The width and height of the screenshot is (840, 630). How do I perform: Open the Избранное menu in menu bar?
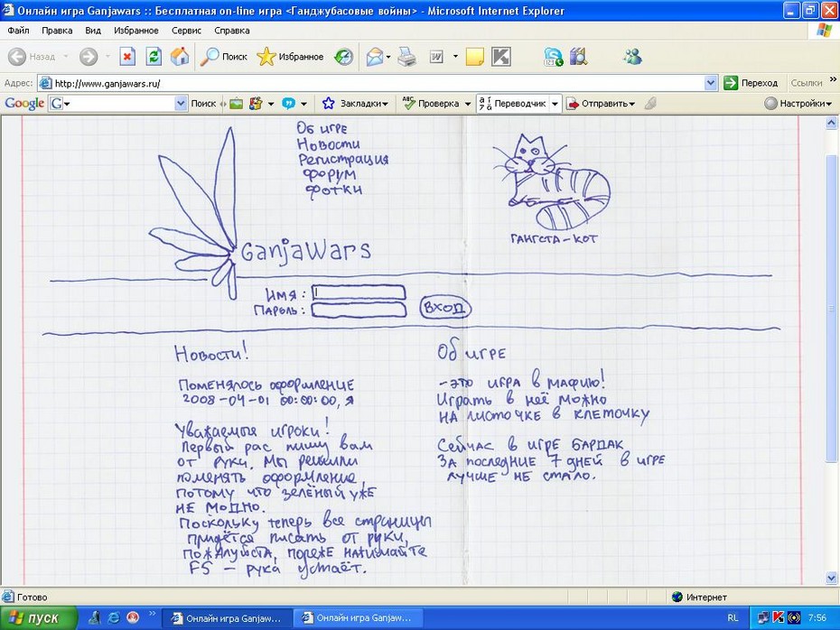click(x=136, y=31)
